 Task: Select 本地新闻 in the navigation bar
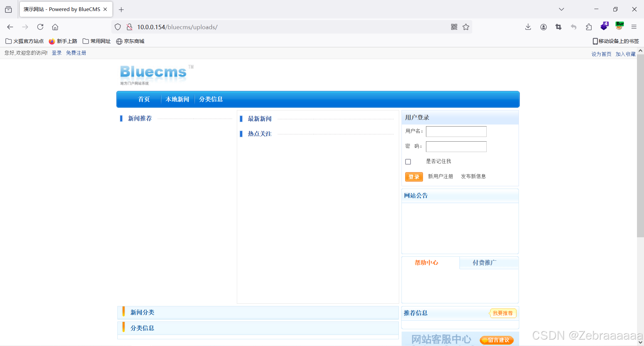[x=177, y=99]
